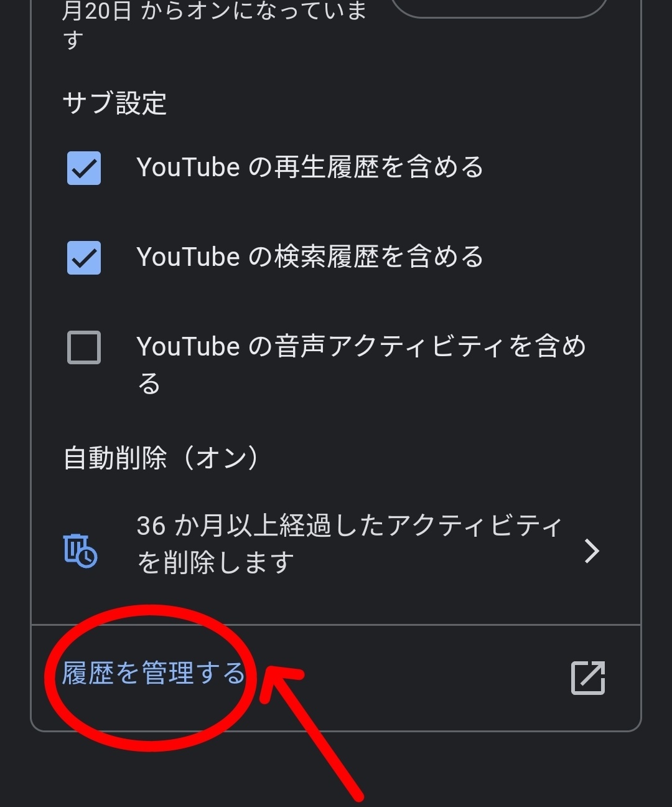
Task: Click the divider line above 履歴を管理する
Action: (x=336, y=625)
